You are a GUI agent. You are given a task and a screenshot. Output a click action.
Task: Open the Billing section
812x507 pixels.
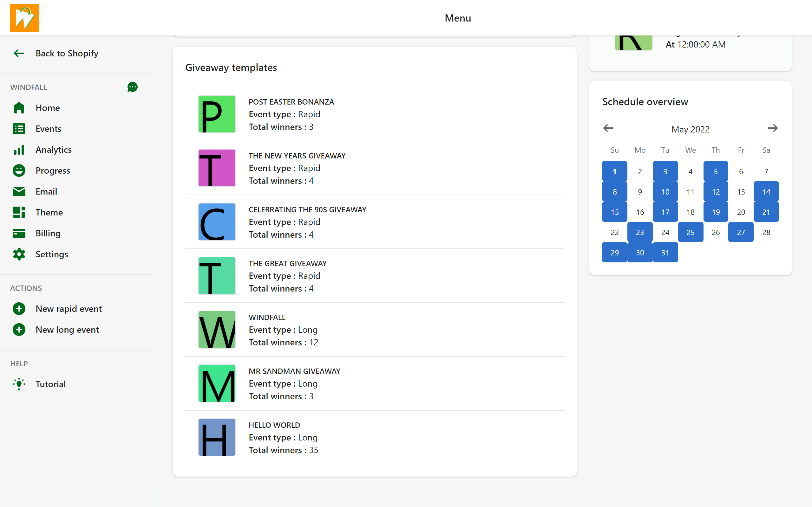tap(47, 233)
